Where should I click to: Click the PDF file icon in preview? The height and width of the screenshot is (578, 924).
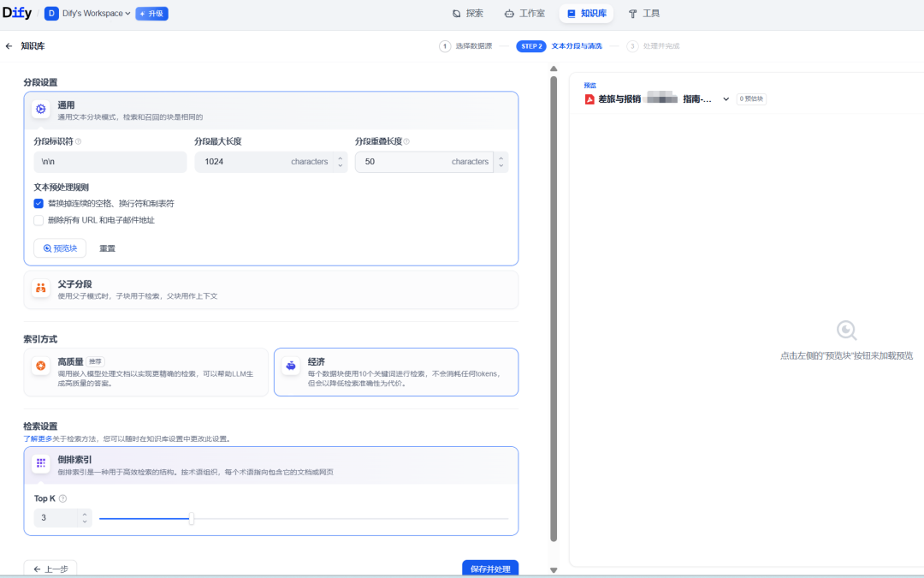[589, 99]
